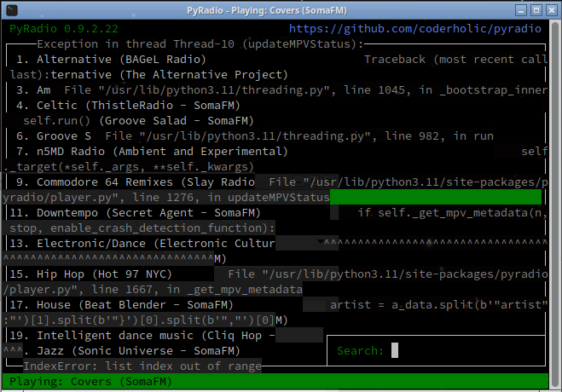Click the 'IndexError: list index out of range' text
562x392 pixels.
142,366
